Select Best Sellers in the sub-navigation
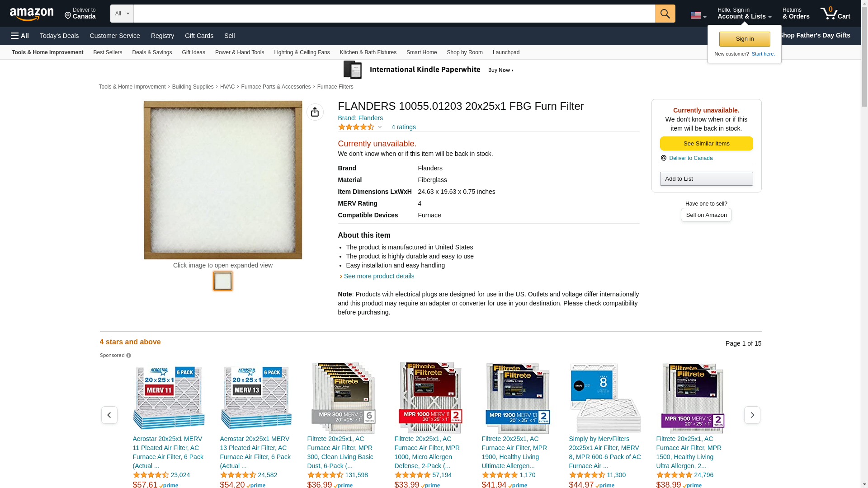This screenshot has height=488, width=868. click(108, 52)
